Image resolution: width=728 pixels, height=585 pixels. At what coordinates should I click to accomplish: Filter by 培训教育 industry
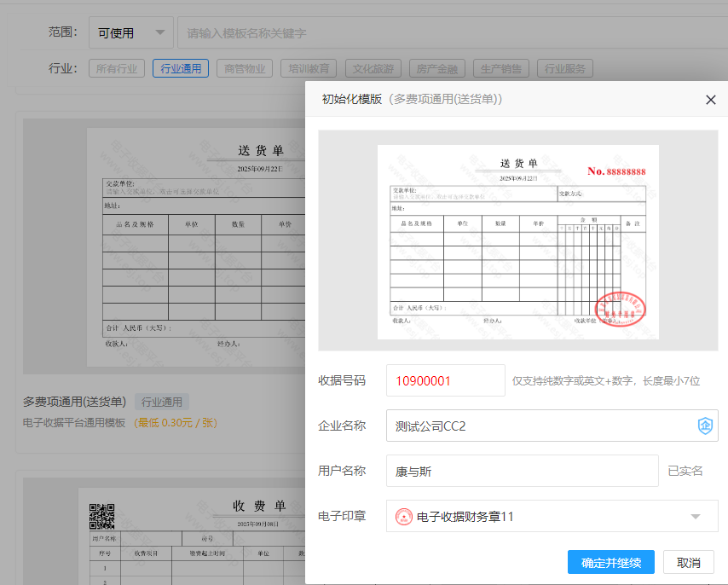pyautogui.click(x=309, y=69)
